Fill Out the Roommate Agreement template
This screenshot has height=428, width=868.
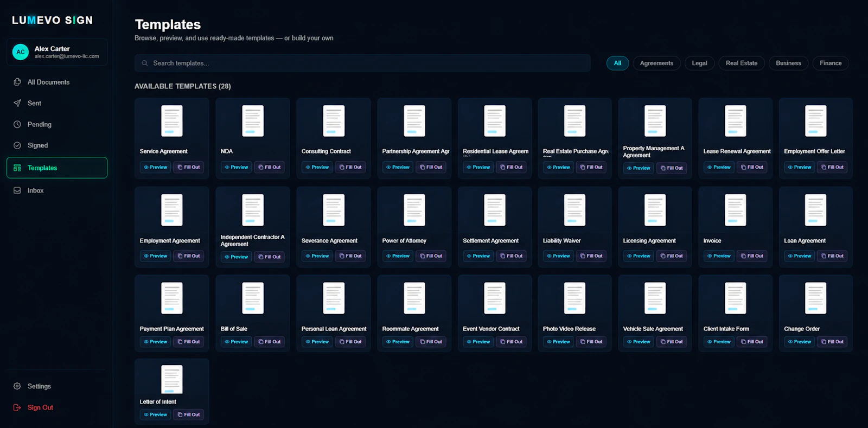[431, 342]
